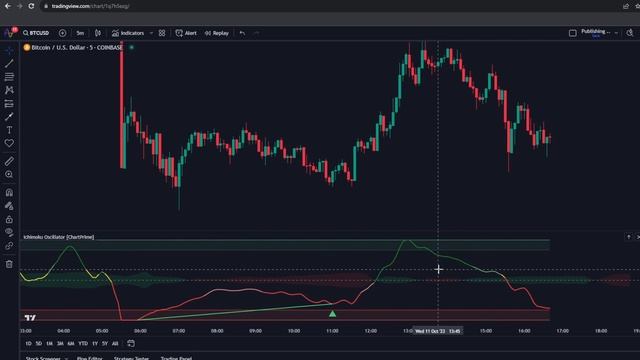The height and width of the screenshot is (360, 640).
Task: Select the 3M date range
Action: pyautogui.click(x=60, y=344)
